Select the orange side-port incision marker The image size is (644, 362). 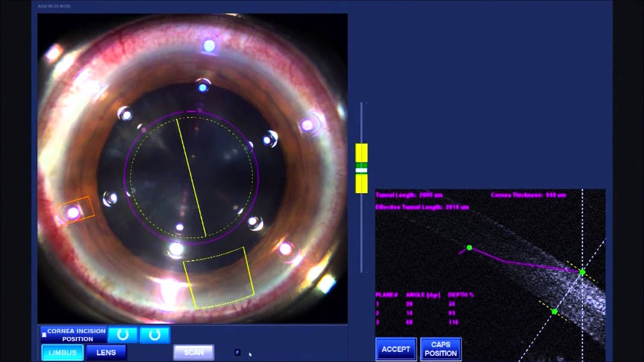[76, 210]
